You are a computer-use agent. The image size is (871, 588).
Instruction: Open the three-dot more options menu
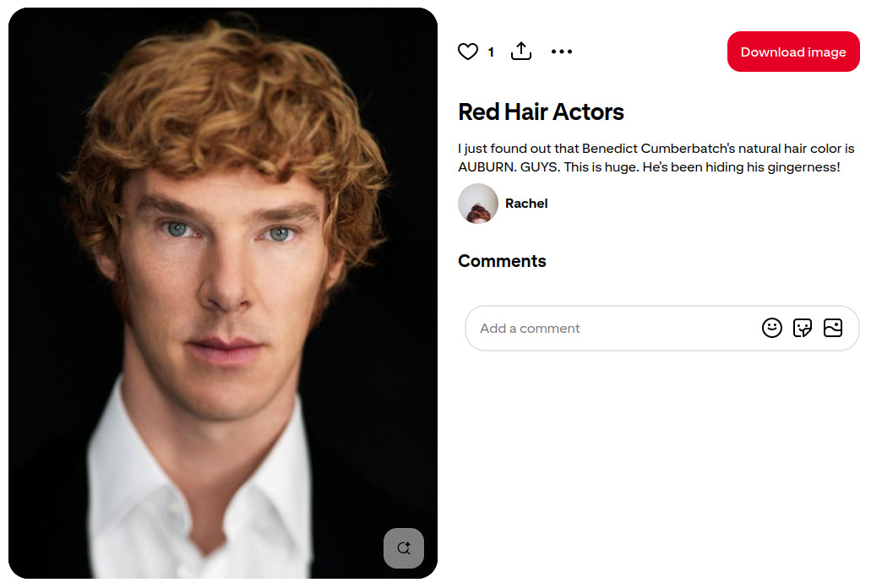562,52
